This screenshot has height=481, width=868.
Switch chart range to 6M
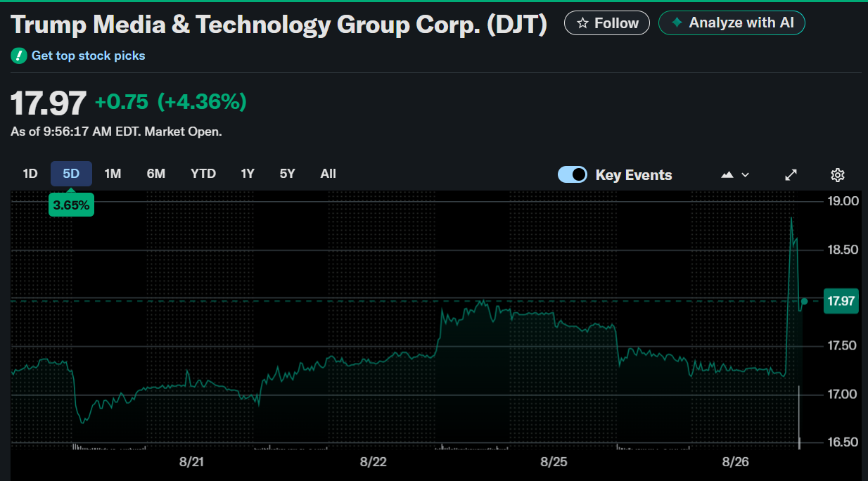pyautogui.click(x=155, y=174)
